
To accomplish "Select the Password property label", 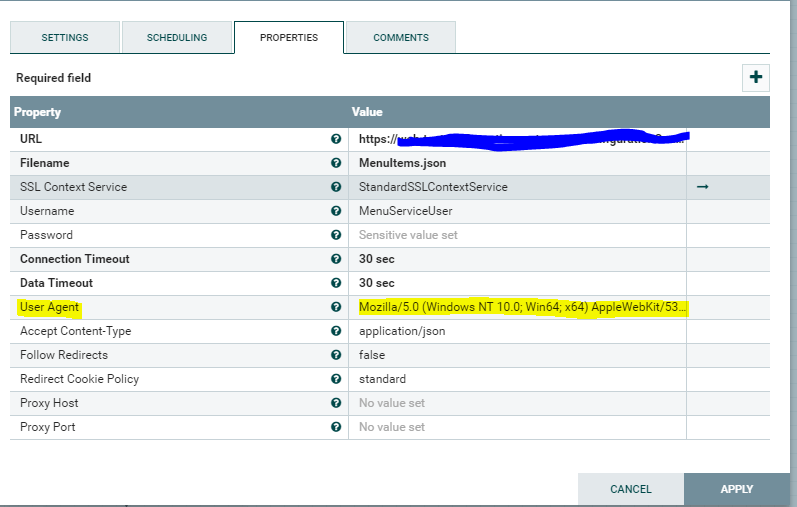I will pyautogui.click(x=46, y=234).
